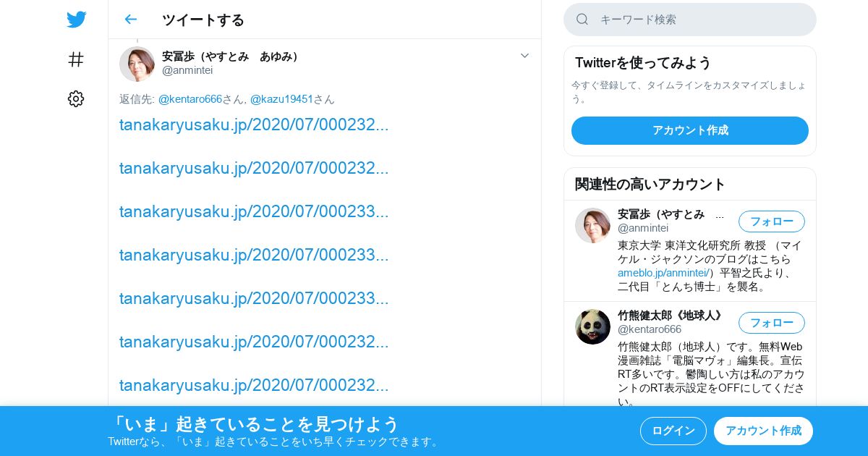Open first tanakaryusaku.jp/2020/07/000233 link
This screenshot has height=456, width=868.
(x=254, y=211)
